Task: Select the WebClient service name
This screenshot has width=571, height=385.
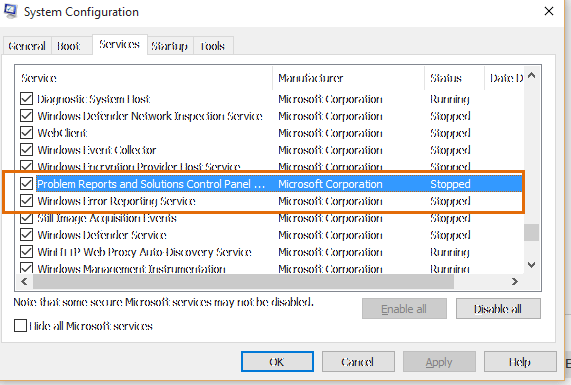Action: click(62, 133)
